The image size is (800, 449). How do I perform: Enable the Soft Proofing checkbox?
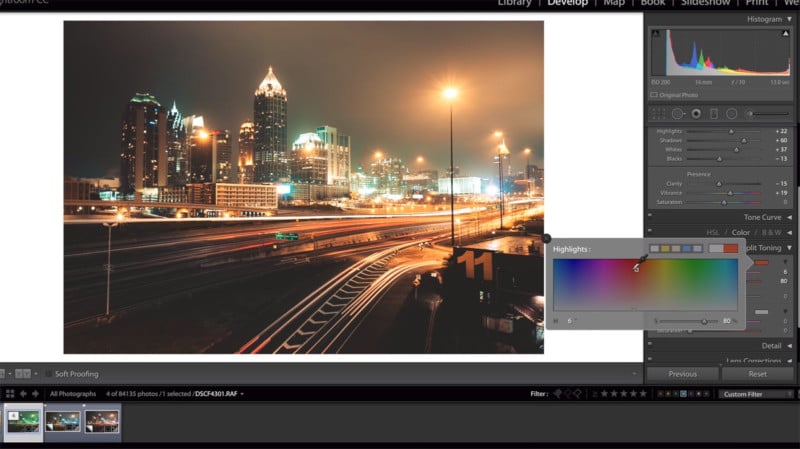click(x=48, y=374)
